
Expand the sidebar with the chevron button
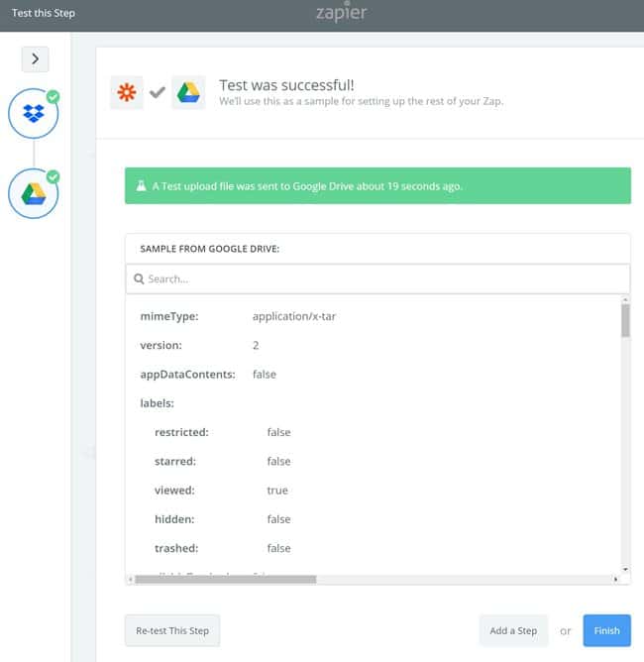(x=35, y=58)
